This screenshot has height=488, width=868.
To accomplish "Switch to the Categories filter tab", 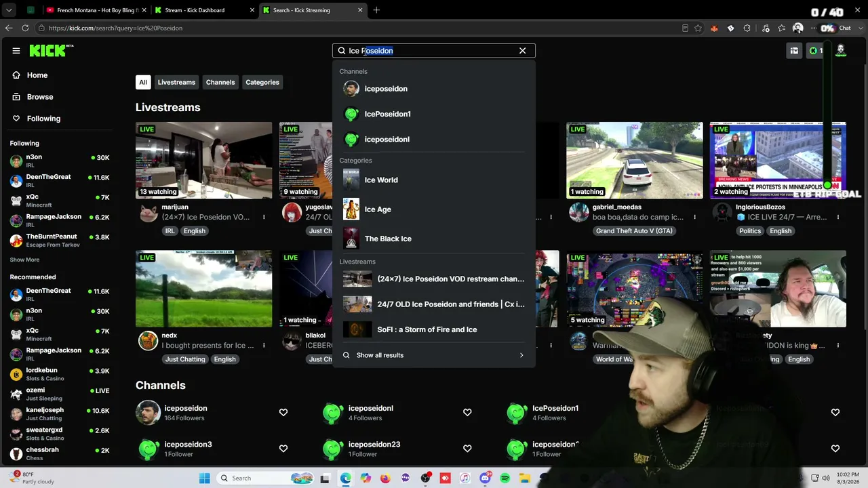I will [x=262, y=82].
